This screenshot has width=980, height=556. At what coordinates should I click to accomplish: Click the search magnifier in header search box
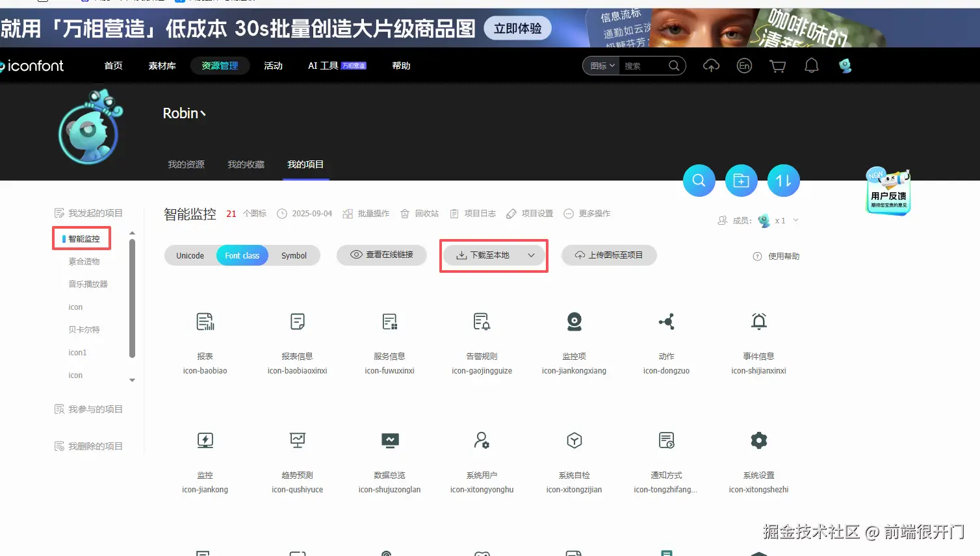[674, 66]
